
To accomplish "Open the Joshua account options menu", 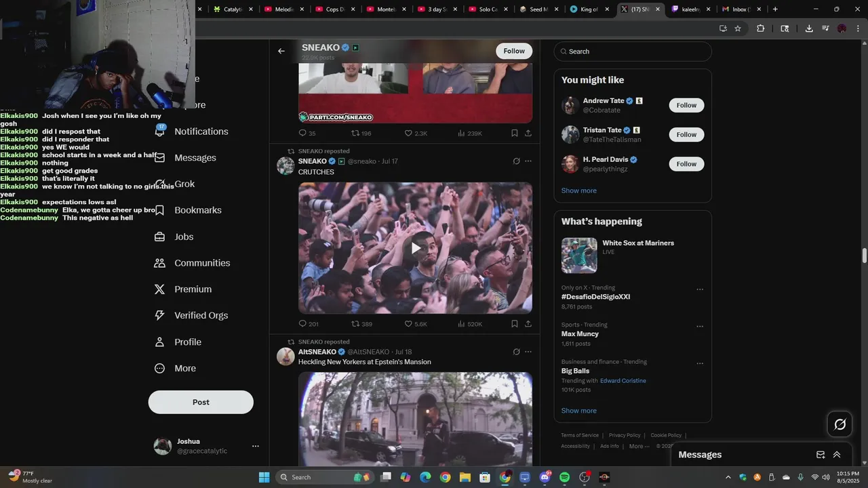I will (256, 446).
